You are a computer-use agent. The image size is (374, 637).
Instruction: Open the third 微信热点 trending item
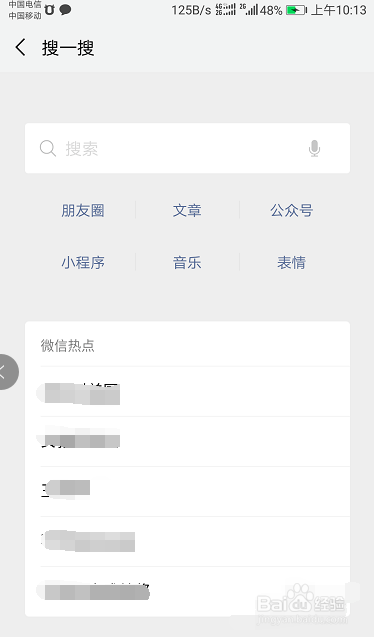click(x=195, y=492)
